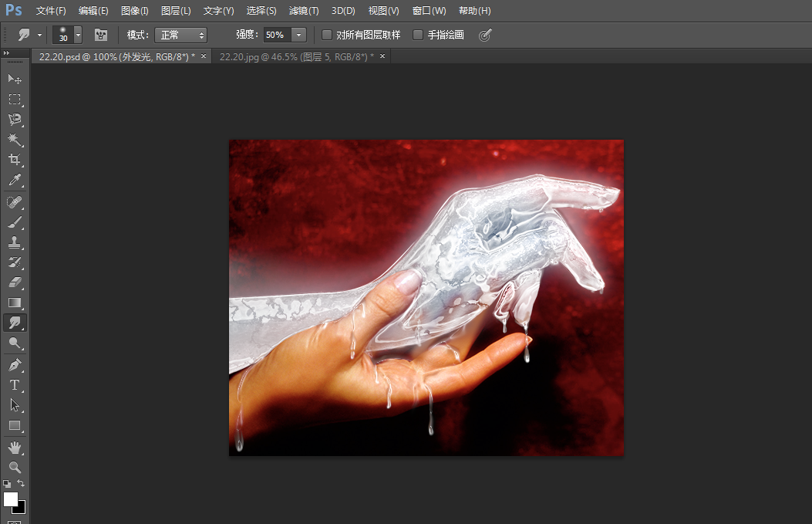This screenshot has width=812, height=524.
Task: Activate the Horizontal Type tool
Action: point(14,384)
